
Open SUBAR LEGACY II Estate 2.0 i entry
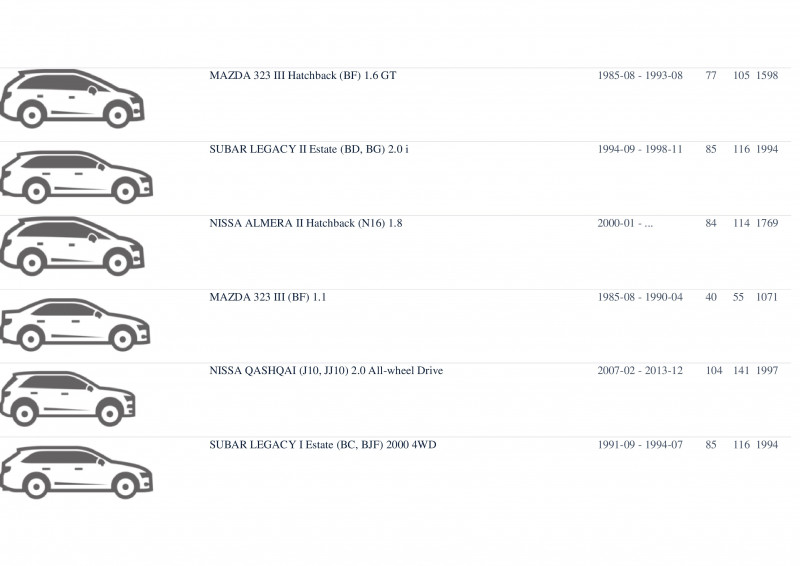[x=309, y=150]
